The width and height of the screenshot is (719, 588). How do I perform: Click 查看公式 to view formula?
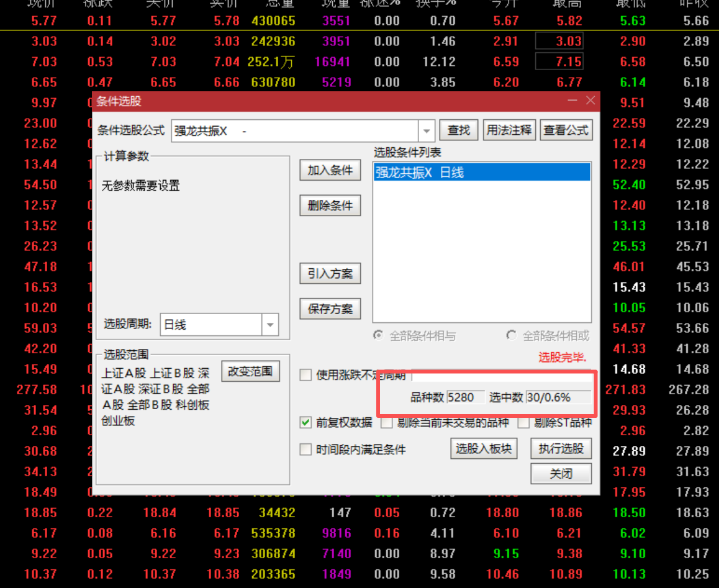pos(566,130)
